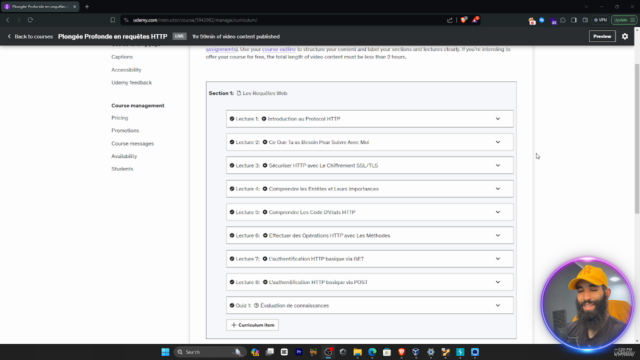Open Microsoft Edge from taskbar
This screenshot has height=360, width=640.
[x=372, y=352]
